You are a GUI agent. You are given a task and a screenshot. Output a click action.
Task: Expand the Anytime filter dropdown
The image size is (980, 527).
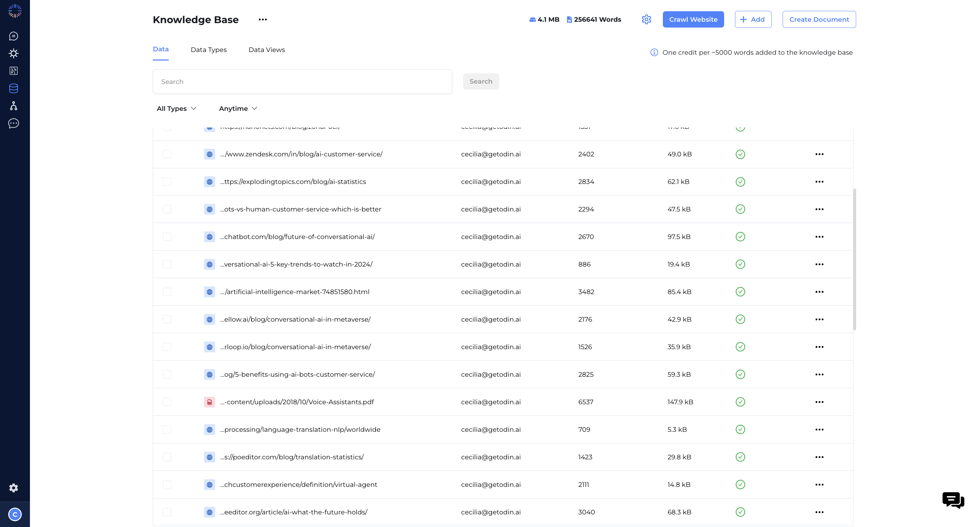(x=238, y=108)
